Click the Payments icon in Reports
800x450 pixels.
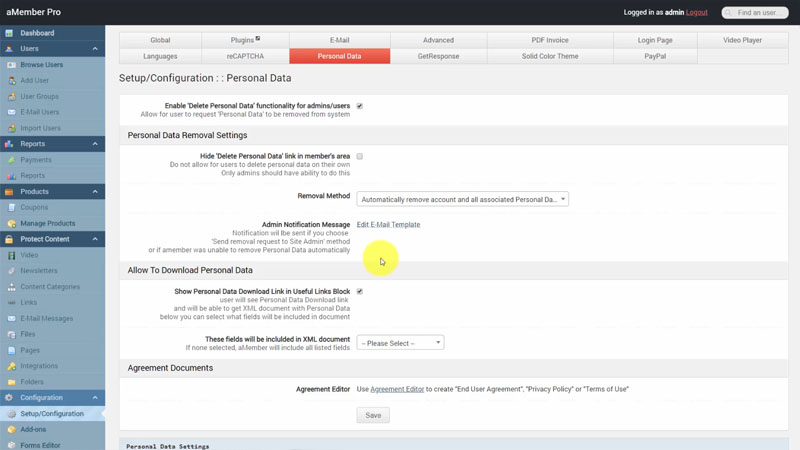click(10, 160)
